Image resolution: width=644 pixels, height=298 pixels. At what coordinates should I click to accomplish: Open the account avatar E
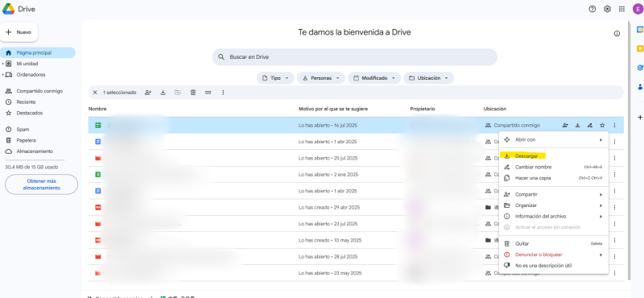pyautogui.click(x=638, y=9)
